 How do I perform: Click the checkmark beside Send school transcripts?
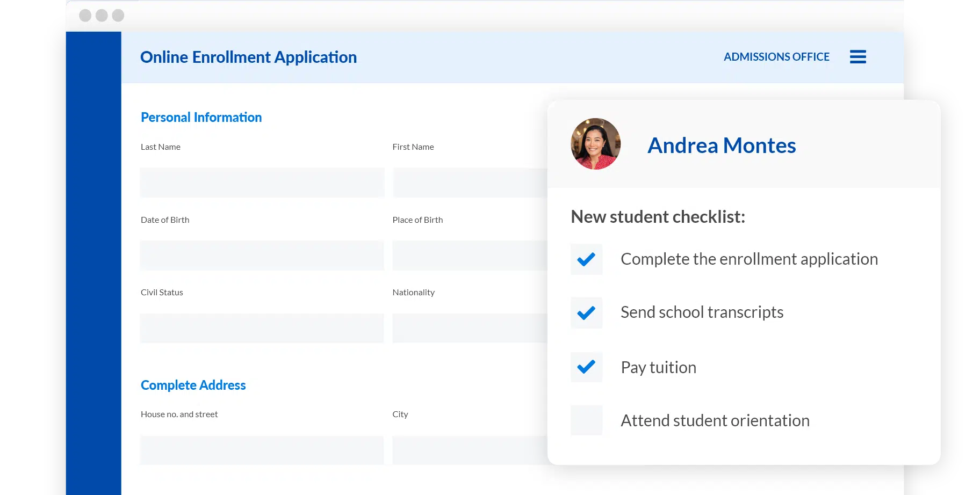coord(586,313)
